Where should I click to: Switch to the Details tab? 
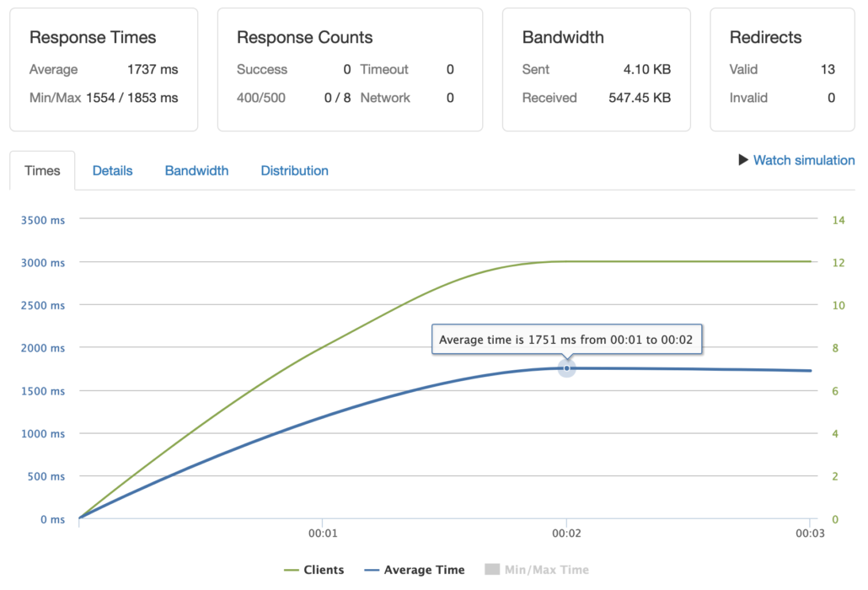click(112, 170)
